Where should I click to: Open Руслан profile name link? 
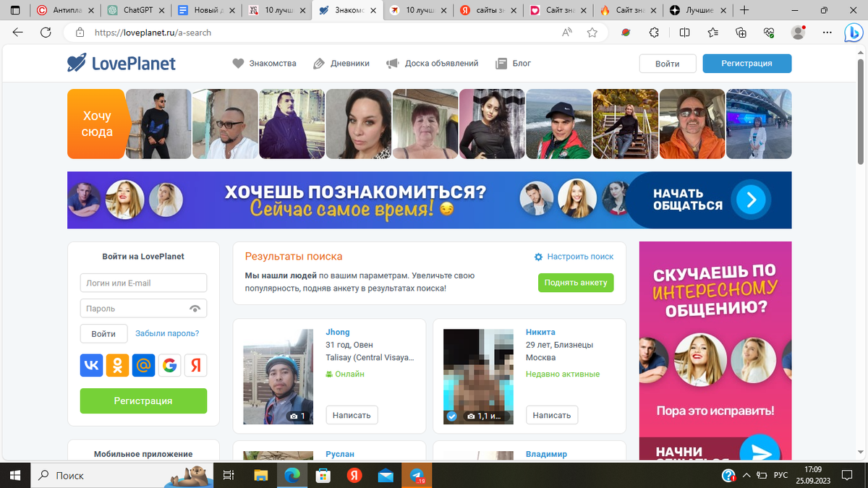coord(340,454)
